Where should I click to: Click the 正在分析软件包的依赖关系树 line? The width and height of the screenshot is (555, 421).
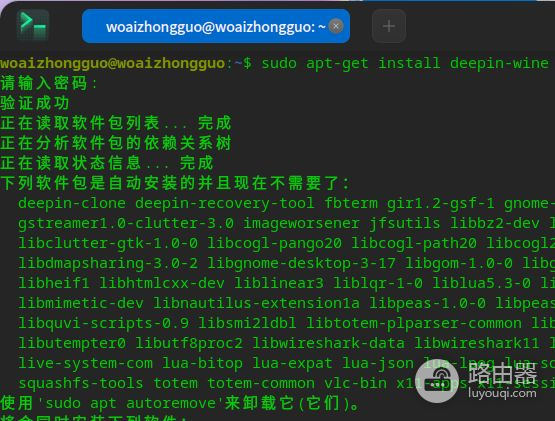[x=115, y=143]
